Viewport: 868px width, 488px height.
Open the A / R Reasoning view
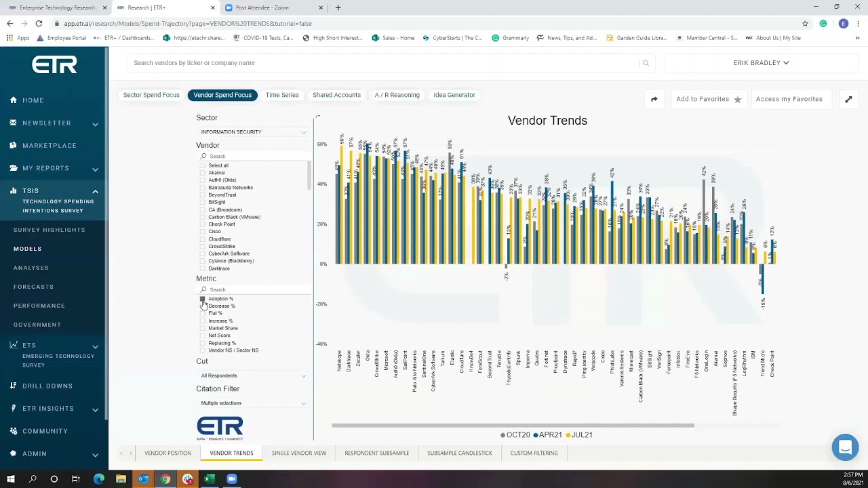[x=397, y=95]
